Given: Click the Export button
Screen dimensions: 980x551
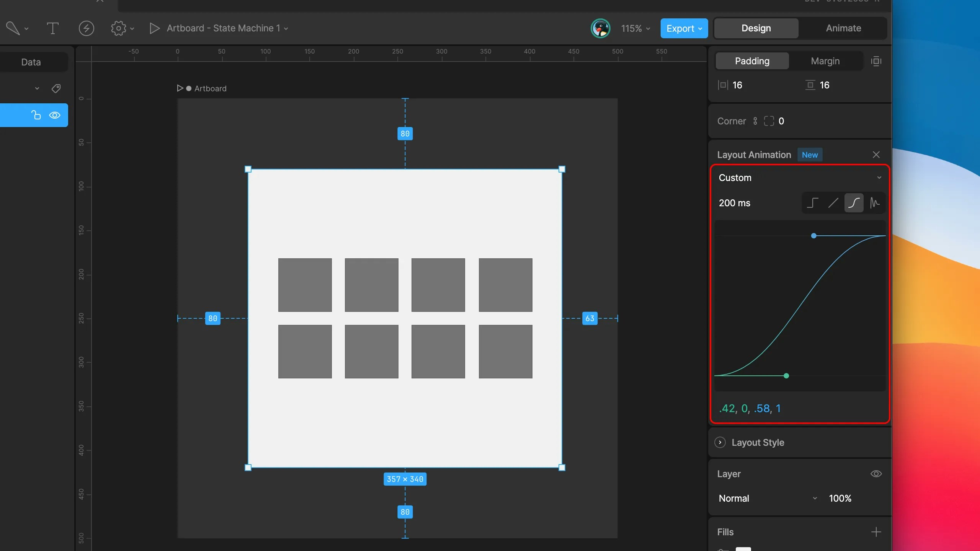Looking at the screenshot, I should coord(684,28).
